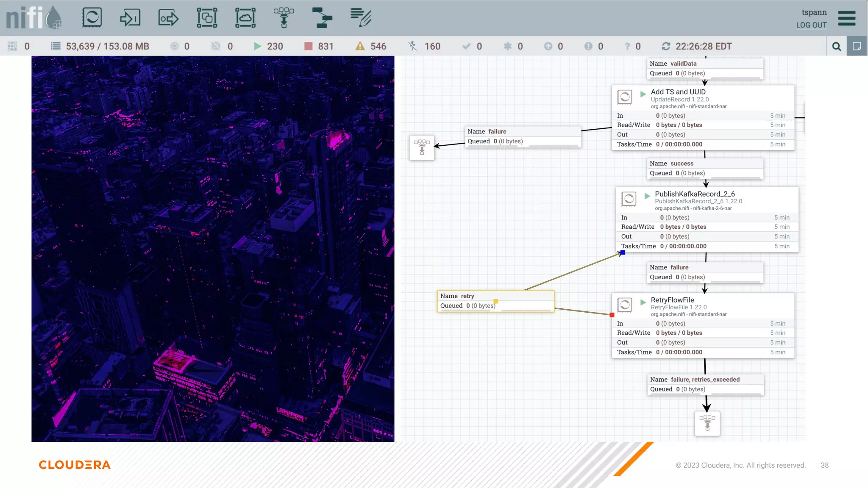The height and width of the screenshot is (488, 868).
Task: Click the LOG OUT link
Action: pyautogui.click(x=811, y=25)
